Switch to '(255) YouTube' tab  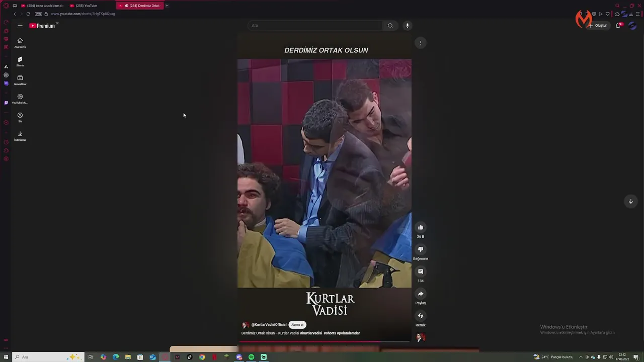(x=91, y=6)
